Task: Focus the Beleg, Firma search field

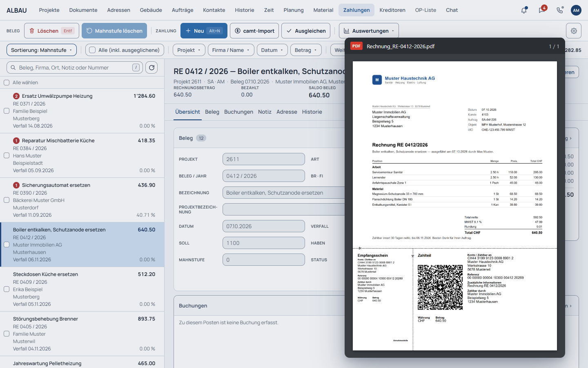Action: pyautogui.click(x=75, y=67)
